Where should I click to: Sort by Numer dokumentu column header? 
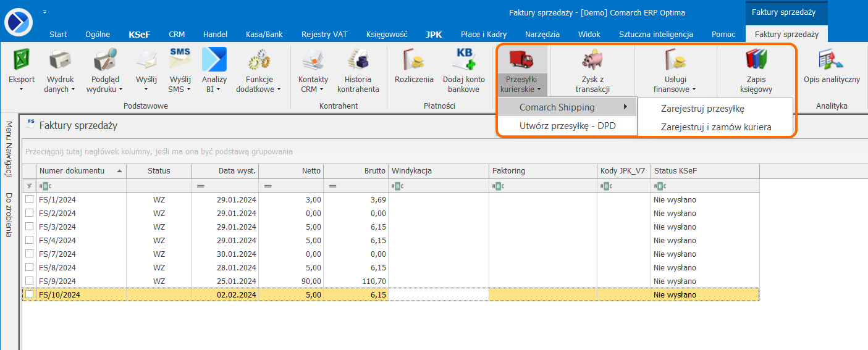click(81, 171)
